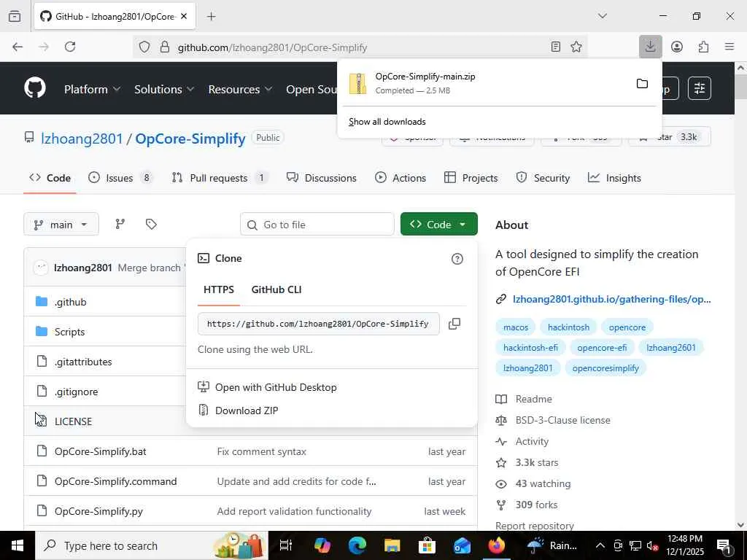Click the clone URL text field
Viewport: 747px width, 560px height.
(318, 324)
